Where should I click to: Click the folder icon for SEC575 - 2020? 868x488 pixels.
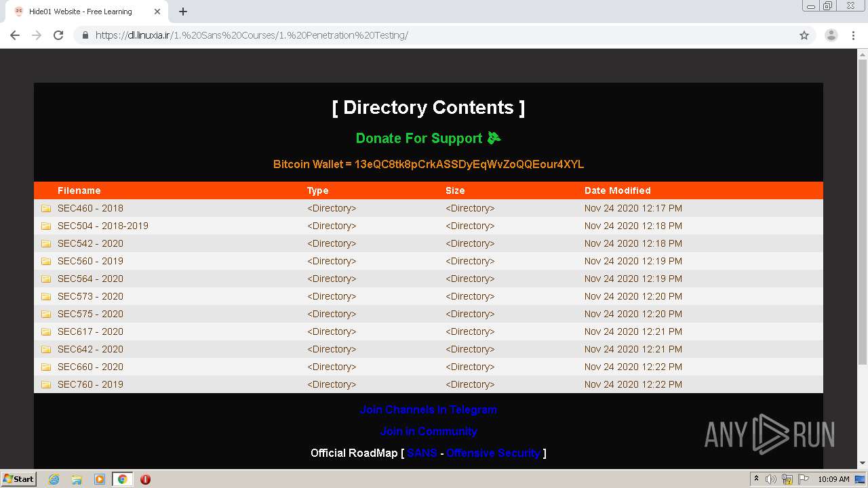[46, 314]
